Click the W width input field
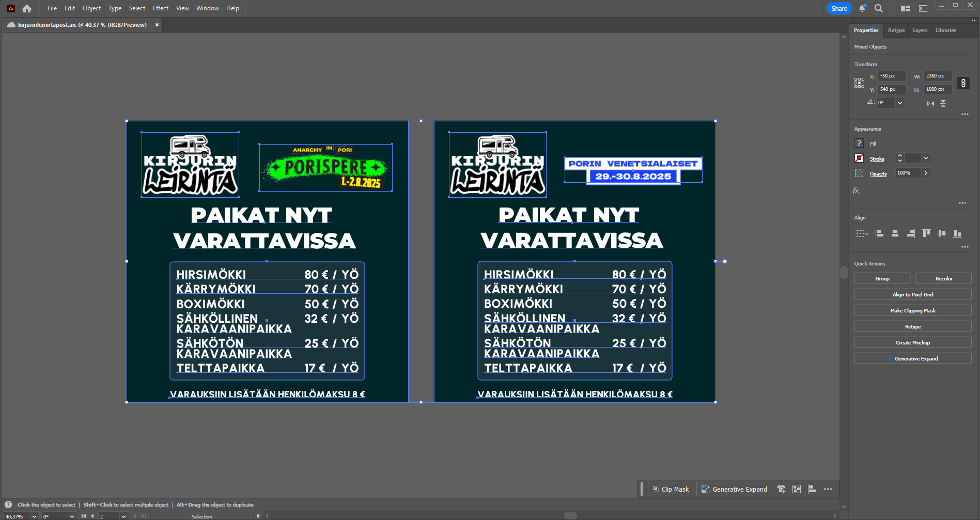 click(937, 76)
